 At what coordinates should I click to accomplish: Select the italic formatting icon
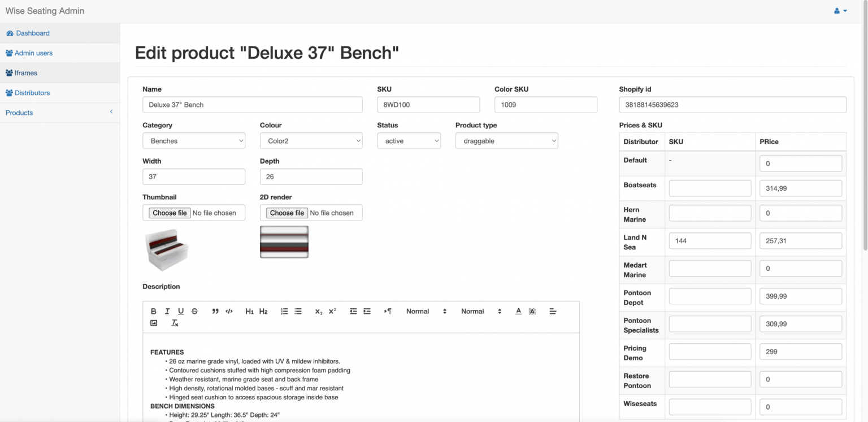coord(167,311)
